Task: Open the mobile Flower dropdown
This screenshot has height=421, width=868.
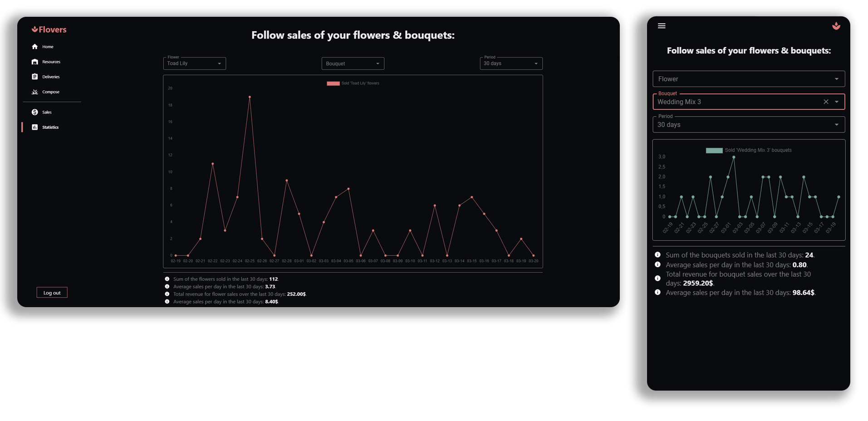Action: coord(749,79)
